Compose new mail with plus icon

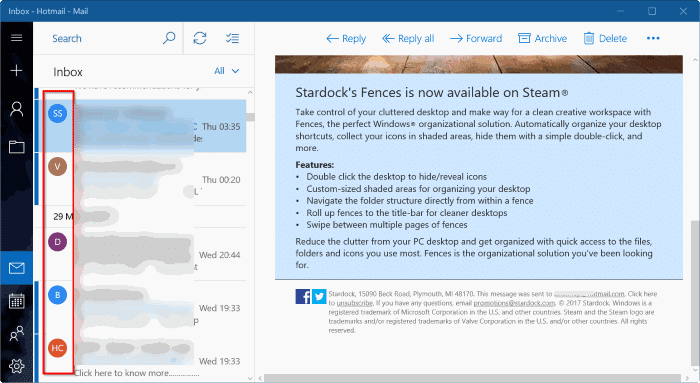[17, 71]
